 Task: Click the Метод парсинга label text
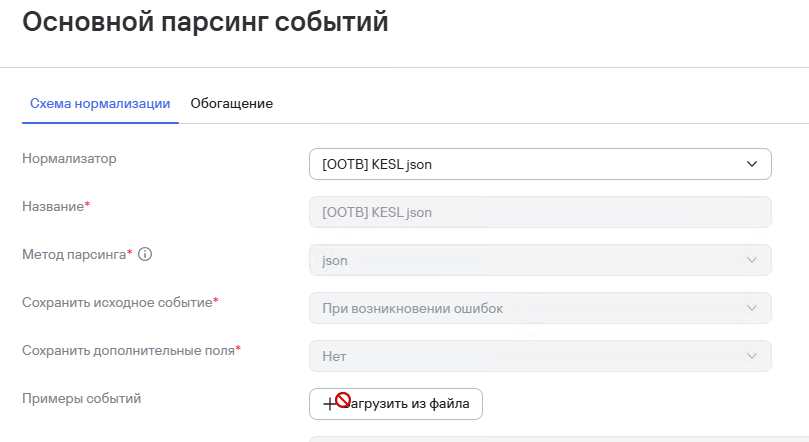pyautogui.click(x=74, y=254)
